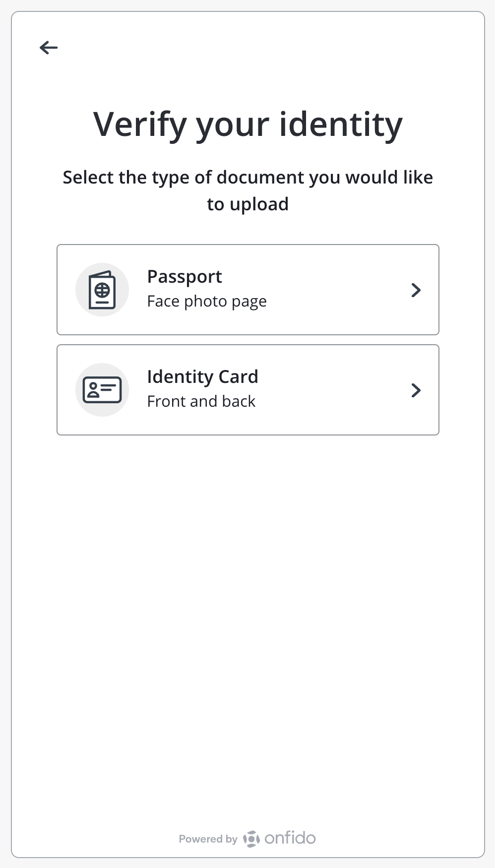
Task: Click the Onfido wordmark in footer
Action: (290, 838)
